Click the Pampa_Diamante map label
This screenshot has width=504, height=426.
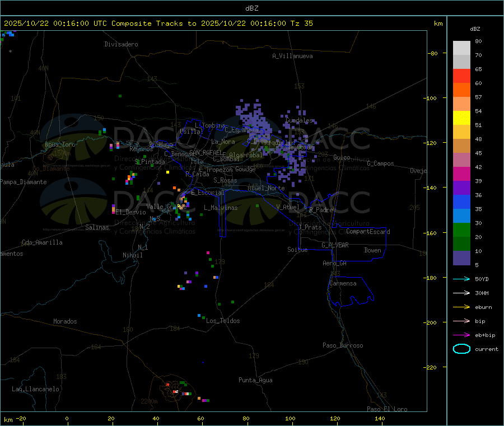pyautogui.click(x=24, y=182)
